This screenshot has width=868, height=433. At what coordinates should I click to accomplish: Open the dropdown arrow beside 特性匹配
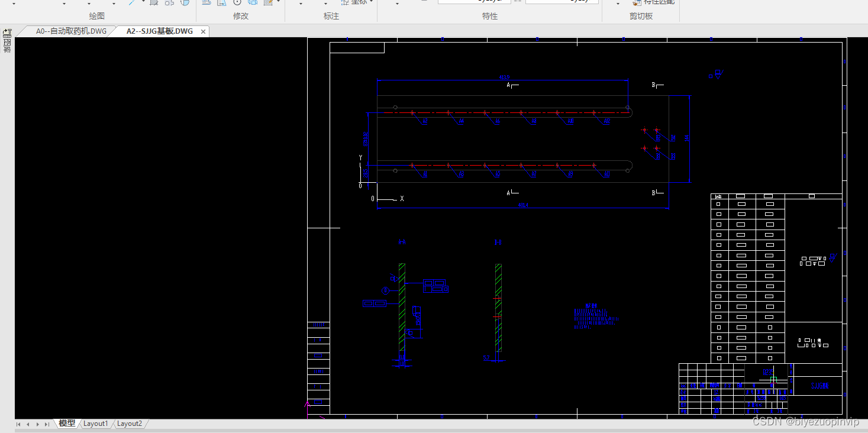pyautogui.click(x=618, y=4)
